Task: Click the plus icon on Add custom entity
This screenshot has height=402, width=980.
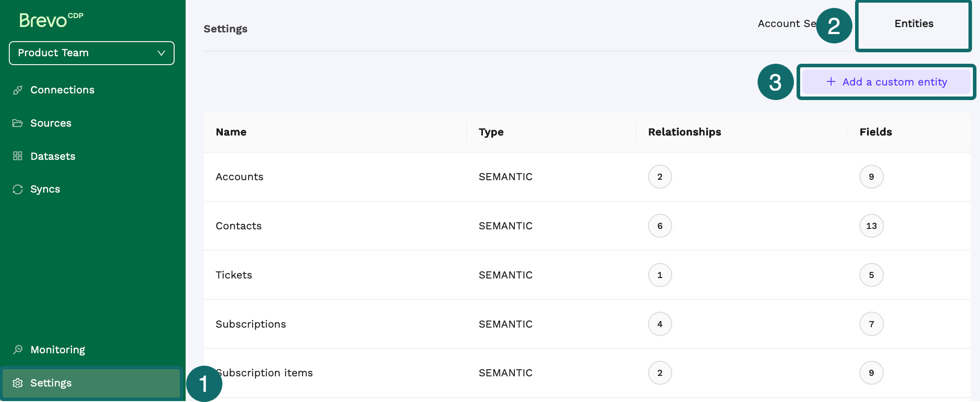Action: (x=831, y=82)
